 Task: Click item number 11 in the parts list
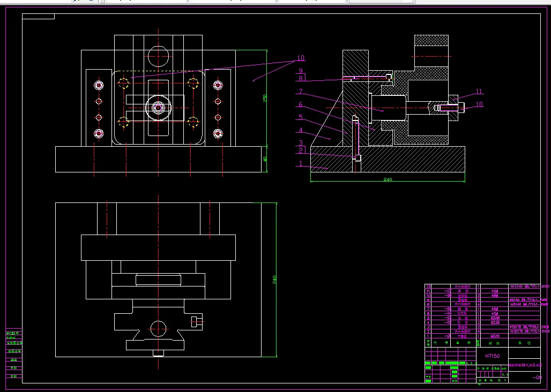428,291
